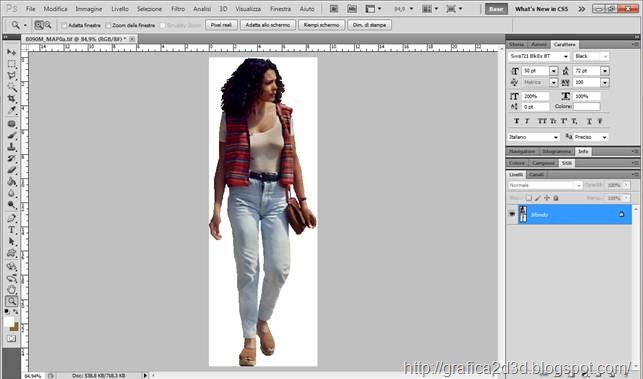Toggle Quick Mask mode

coord(11,339)
